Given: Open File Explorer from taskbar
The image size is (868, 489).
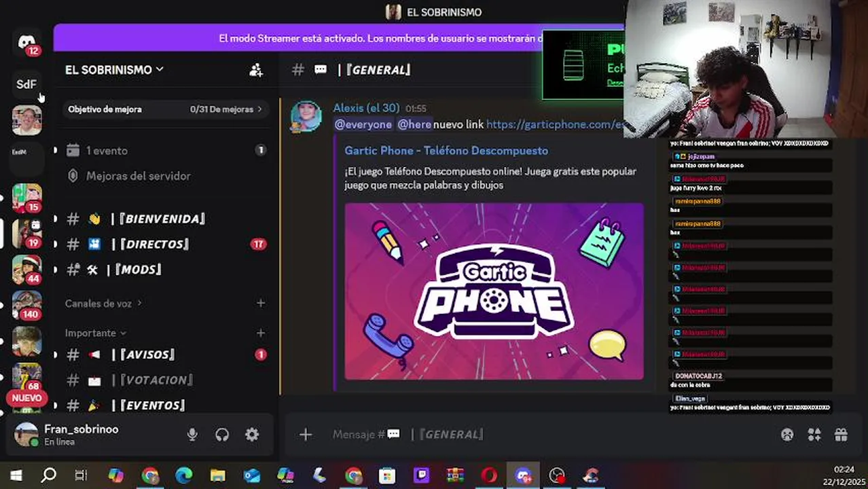Looking at the screenshot, I should click(x=217, y=475).
